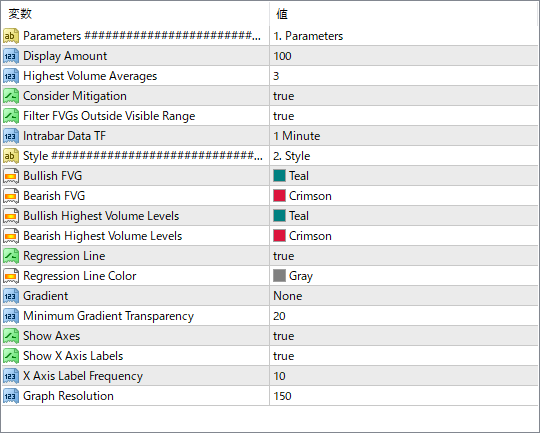This screenshot has width=540, height=433.
Task: Select the 'Parameters ####' section label
Action: 142,36
